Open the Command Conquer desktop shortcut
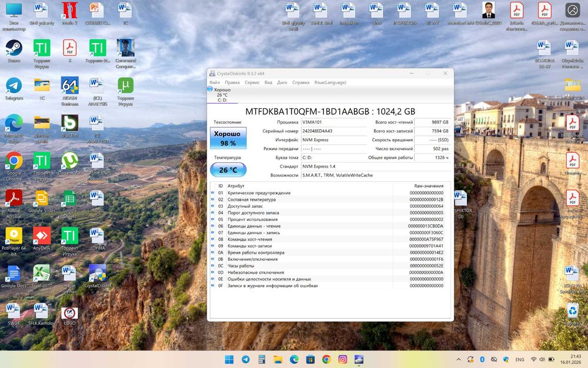588x368 pixels. [x=126, y=54]
